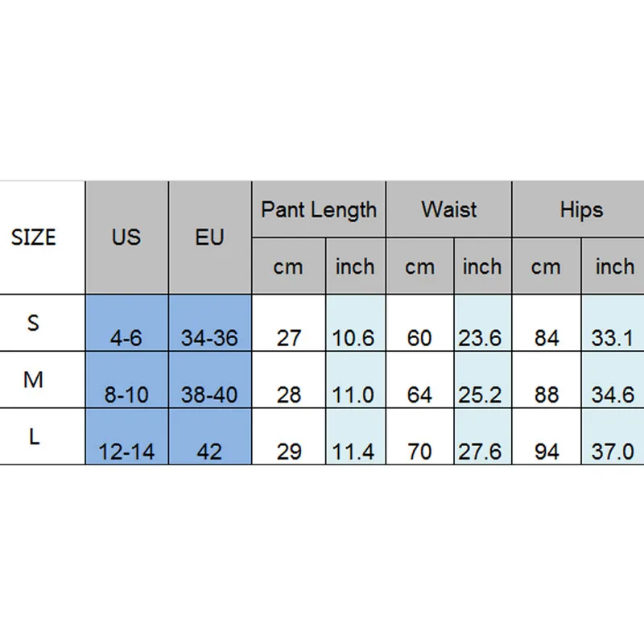Select the US 8-10 cell
Screen dimensions: 644x644
tap(126, 394)
